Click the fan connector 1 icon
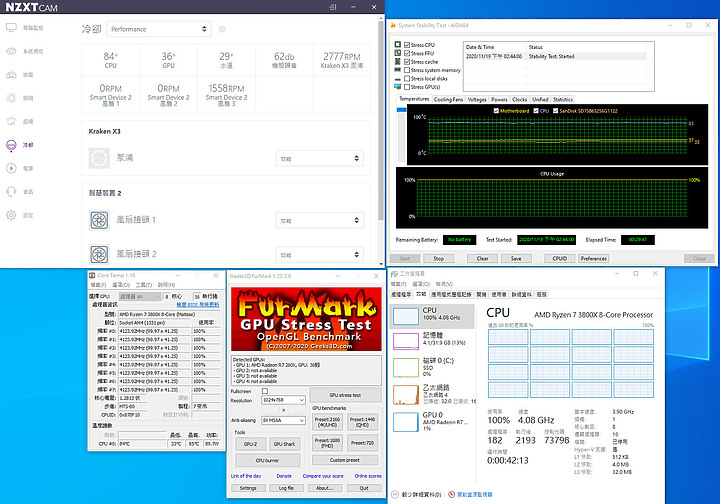 [99, 220]
